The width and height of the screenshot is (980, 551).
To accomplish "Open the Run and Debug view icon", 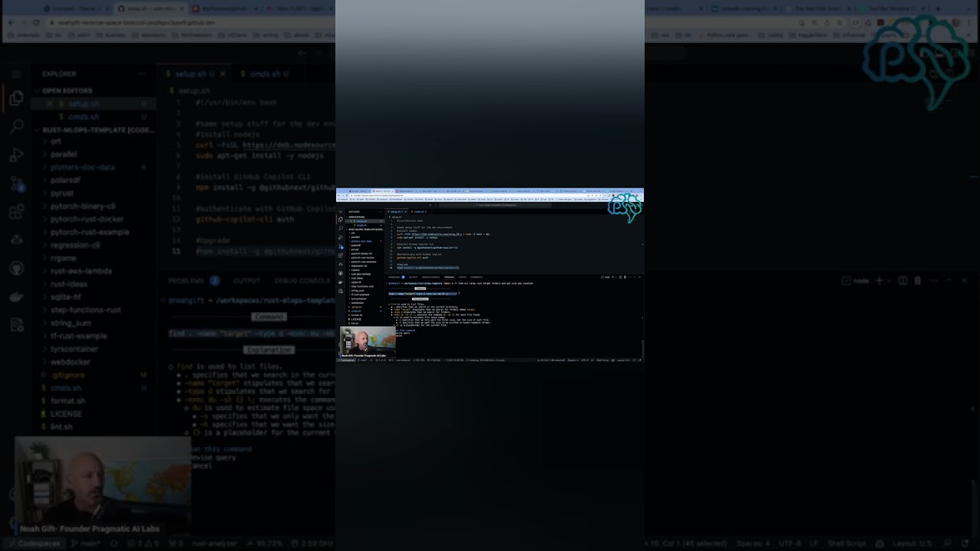I will (x=341, y=237).
